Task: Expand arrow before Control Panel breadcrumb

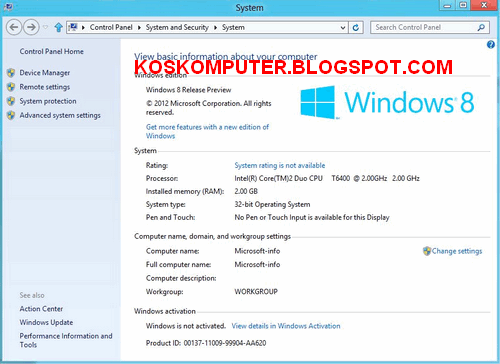Action: point(83,28)
